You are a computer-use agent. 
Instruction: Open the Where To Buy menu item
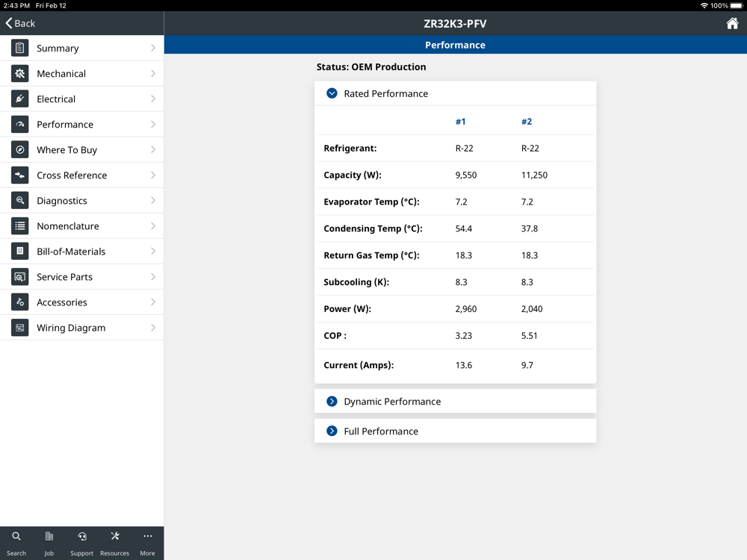tap(82, 149)
